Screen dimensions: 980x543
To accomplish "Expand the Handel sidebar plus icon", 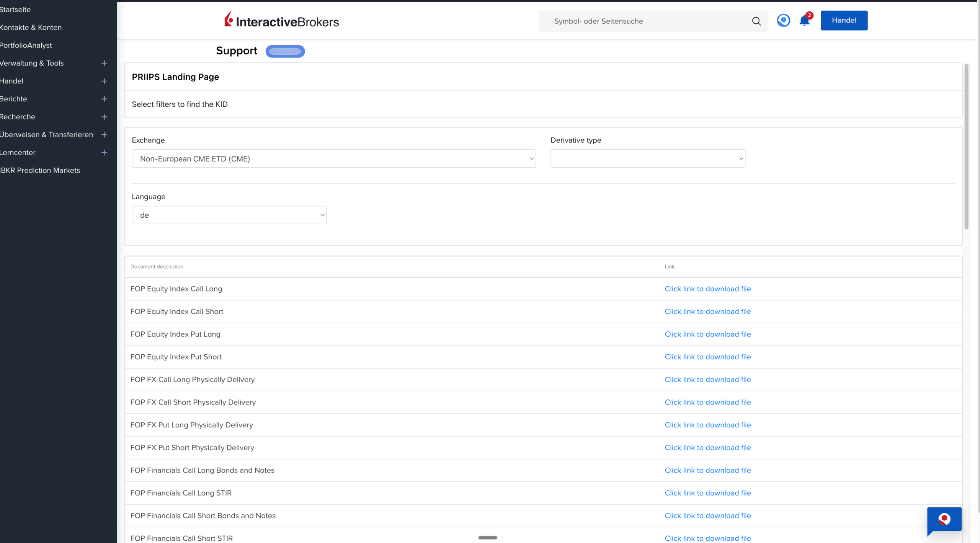I will coord(104,81).
